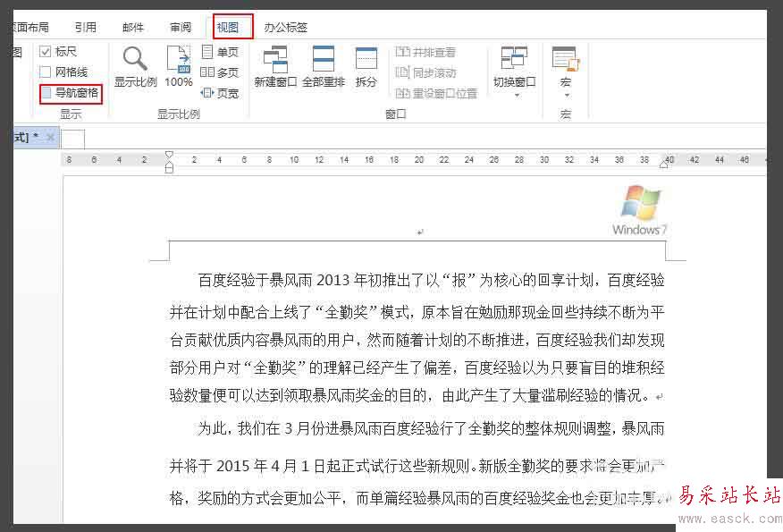The image size is (783, 532).
Task: Close the document tab with the x
Action: 50,137
